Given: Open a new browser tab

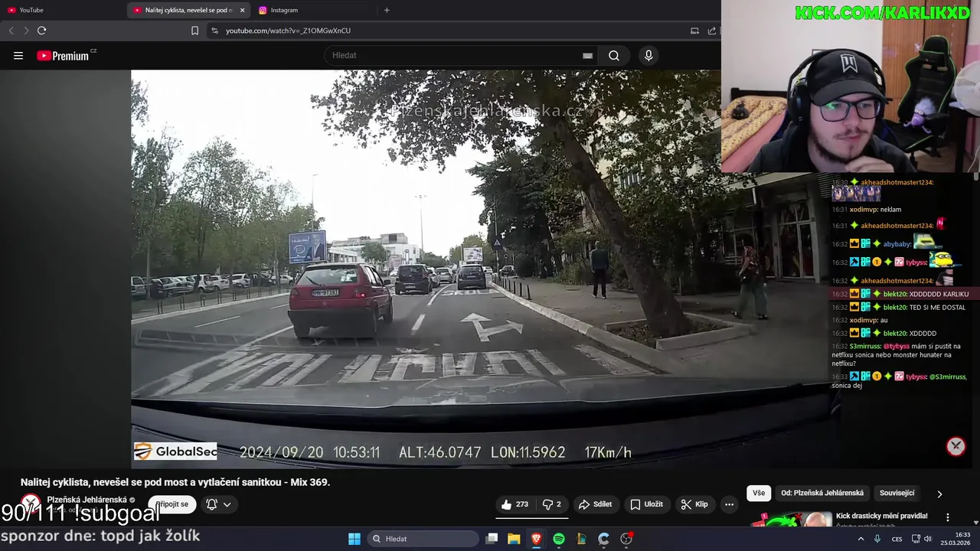Looking at the screenshot, I should pyautogui.click(x=387, y=10).
